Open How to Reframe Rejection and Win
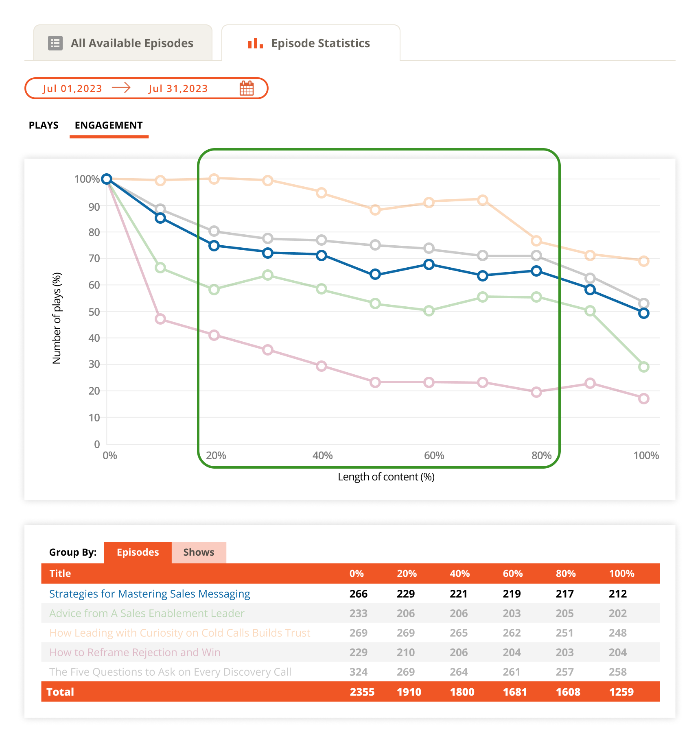The image size is (700, 742). point(135,653)
